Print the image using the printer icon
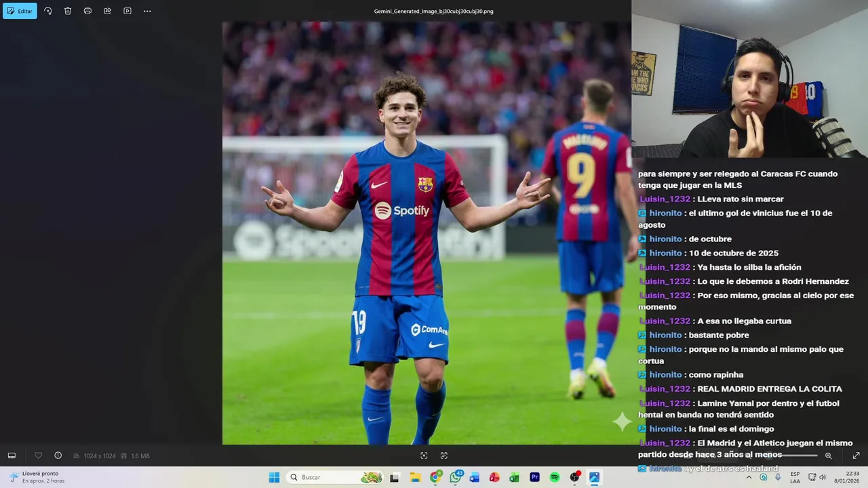868x488 pixels. tap(87, 11)
